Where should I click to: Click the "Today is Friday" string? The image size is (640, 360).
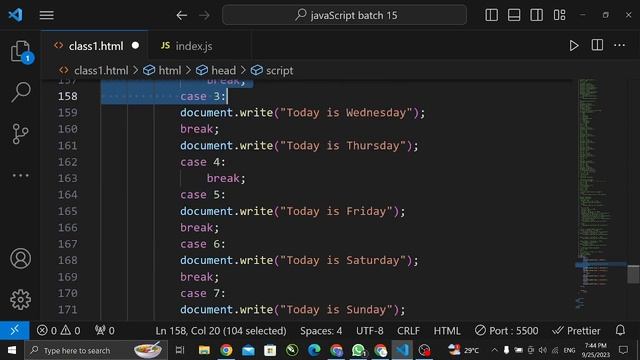point(336,211)
